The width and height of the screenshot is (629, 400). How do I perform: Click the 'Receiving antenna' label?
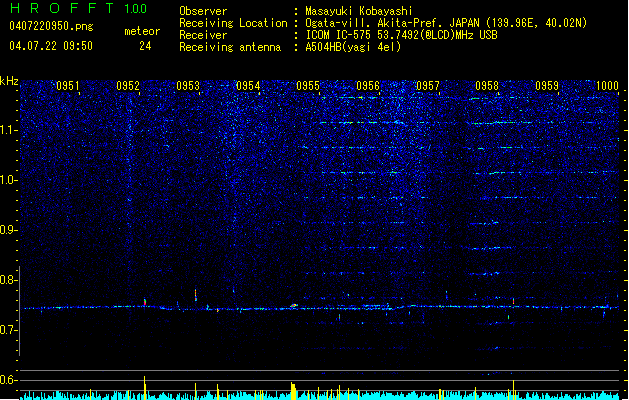230,47
